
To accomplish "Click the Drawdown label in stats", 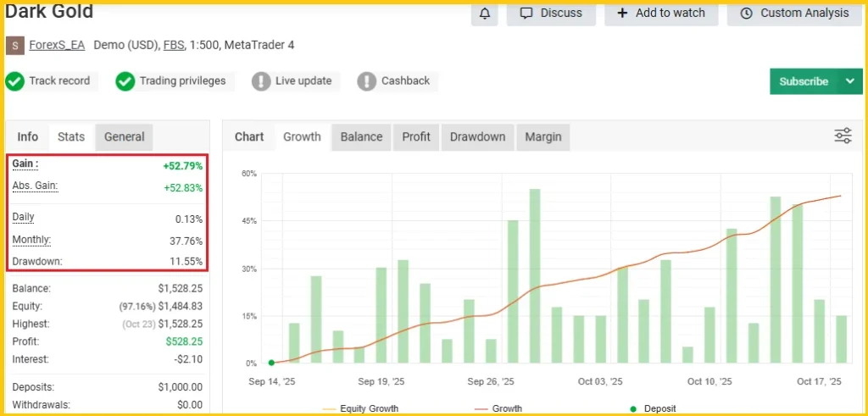I will point(37,261).
